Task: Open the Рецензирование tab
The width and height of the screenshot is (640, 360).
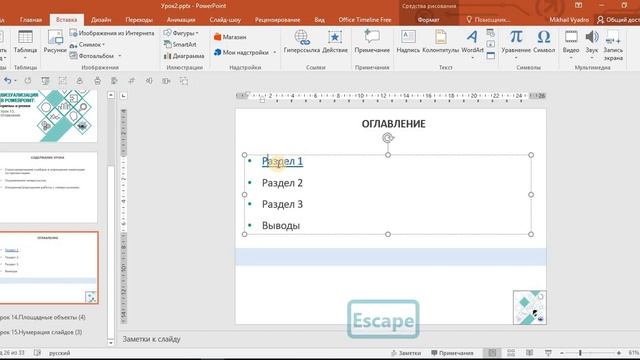Action: click(277, 20)
